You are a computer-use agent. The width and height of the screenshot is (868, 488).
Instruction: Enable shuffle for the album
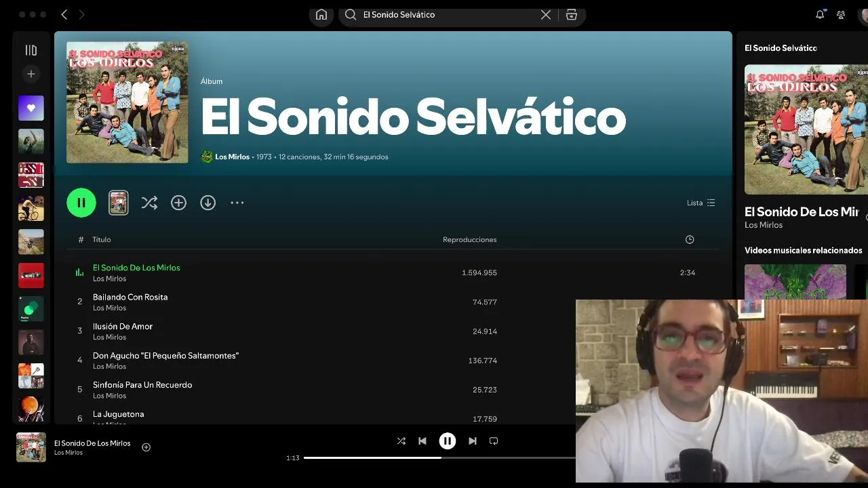tap(149, 203)
